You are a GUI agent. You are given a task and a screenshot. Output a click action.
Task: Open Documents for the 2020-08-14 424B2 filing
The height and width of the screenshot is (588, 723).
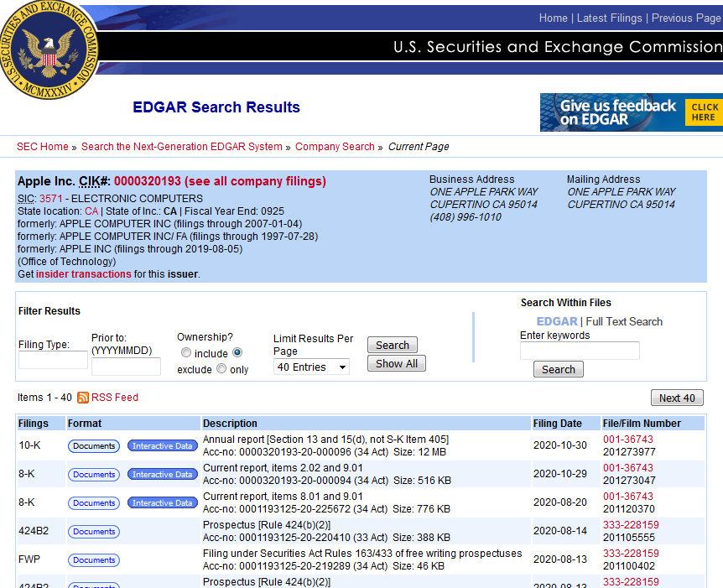[94, 532]
